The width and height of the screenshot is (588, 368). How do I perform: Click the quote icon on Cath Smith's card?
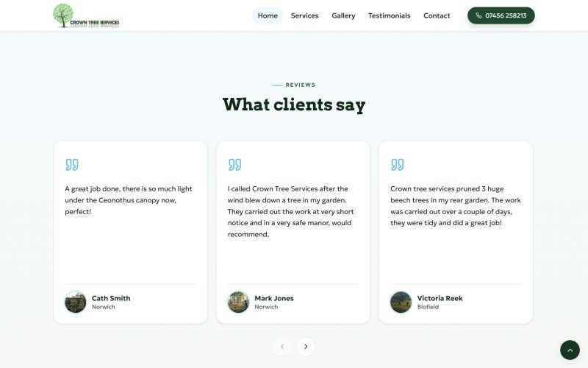pos(72,164)
